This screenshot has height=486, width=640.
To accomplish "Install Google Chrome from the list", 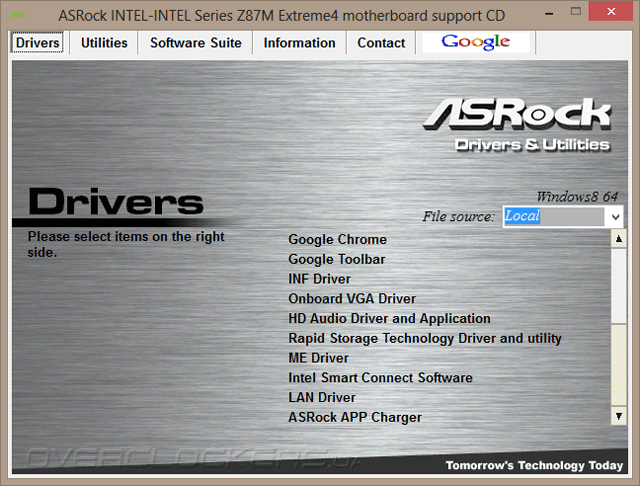I will coord(337,240).
